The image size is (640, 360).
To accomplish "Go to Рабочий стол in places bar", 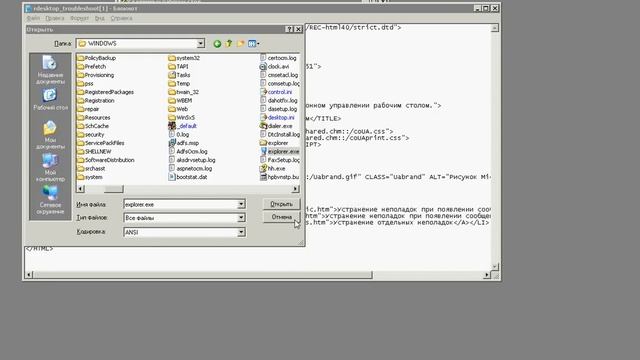I will click(50, 100).
